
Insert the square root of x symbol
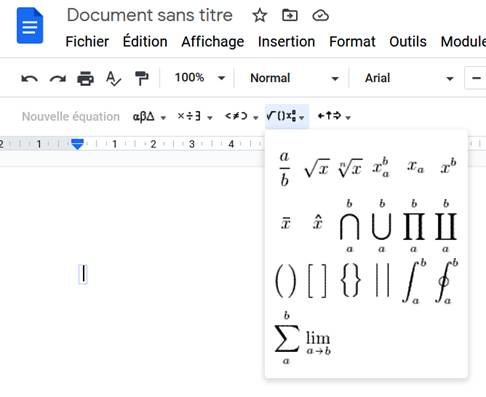click(x=317, y=168)
